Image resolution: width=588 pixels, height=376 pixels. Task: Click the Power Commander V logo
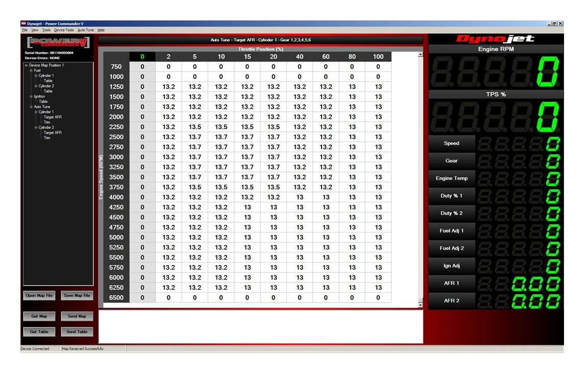click(x=58, y=42)
